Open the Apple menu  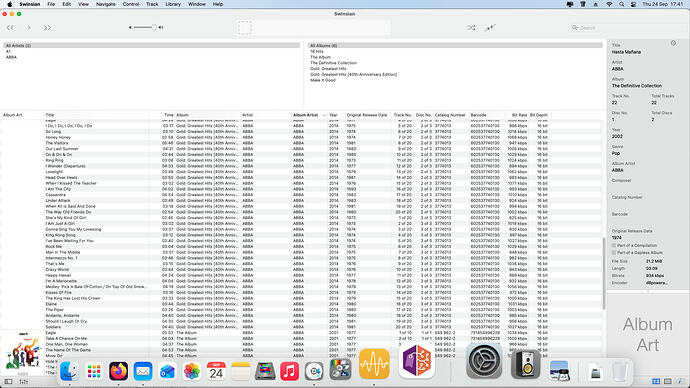pos(9,4)
